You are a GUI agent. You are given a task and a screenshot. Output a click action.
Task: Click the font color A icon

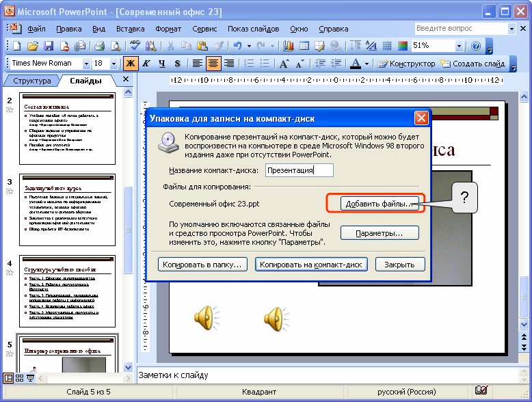point(355,64)
